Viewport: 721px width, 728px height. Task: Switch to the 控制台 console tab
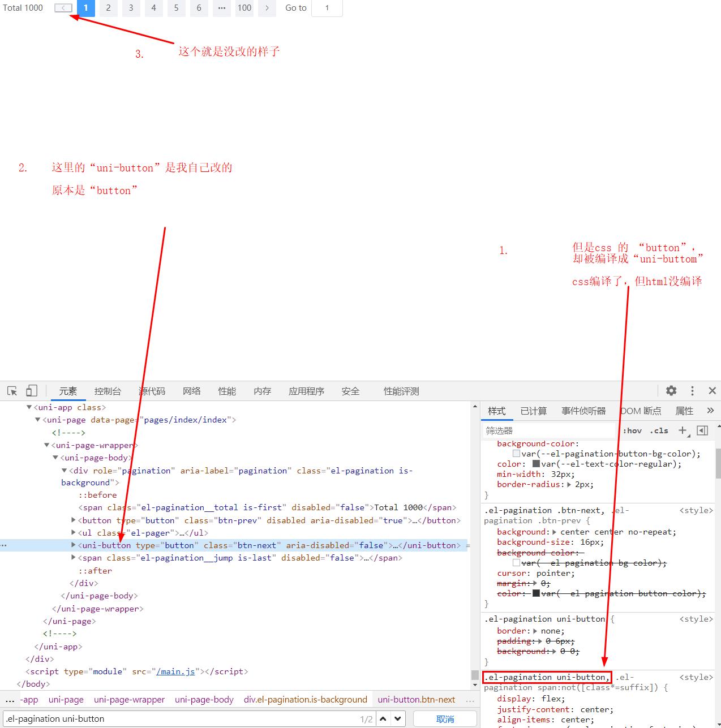[108, 391]
